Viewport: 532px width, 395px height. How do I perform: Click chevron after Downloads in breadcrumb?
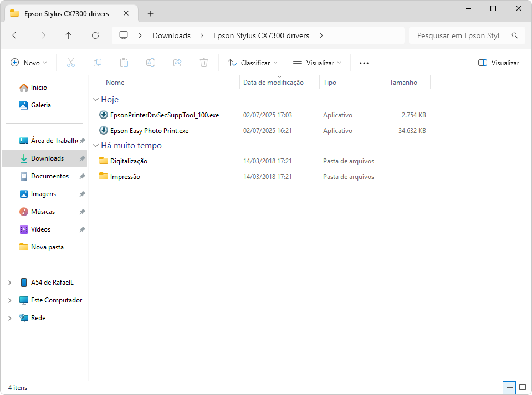coord(202,35)
